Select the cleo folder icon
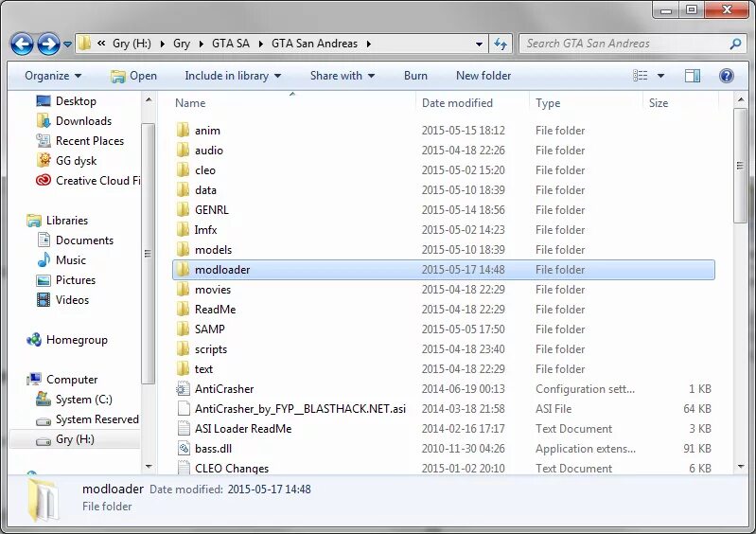Viewport: 756px width, 534px height. (183, 169)
